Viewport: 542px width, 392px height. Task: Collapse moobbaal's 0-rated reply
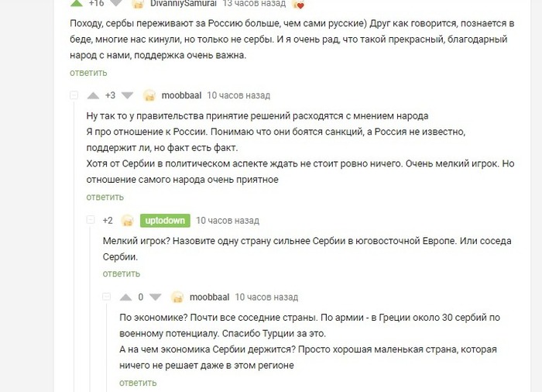tap(107, 297)
